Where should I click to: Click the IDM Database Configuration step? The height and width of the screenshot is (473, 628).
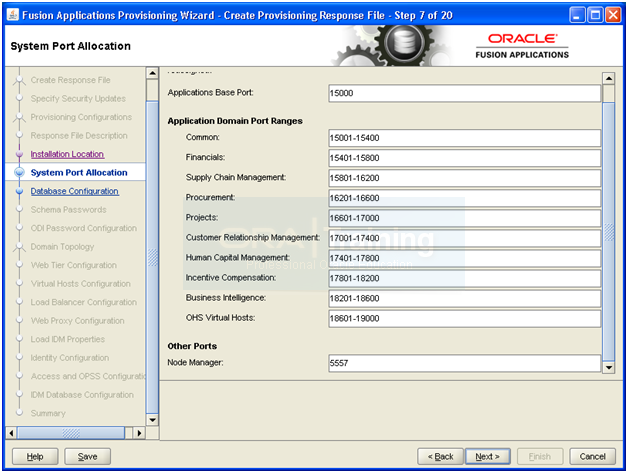[x=82, y=395]
